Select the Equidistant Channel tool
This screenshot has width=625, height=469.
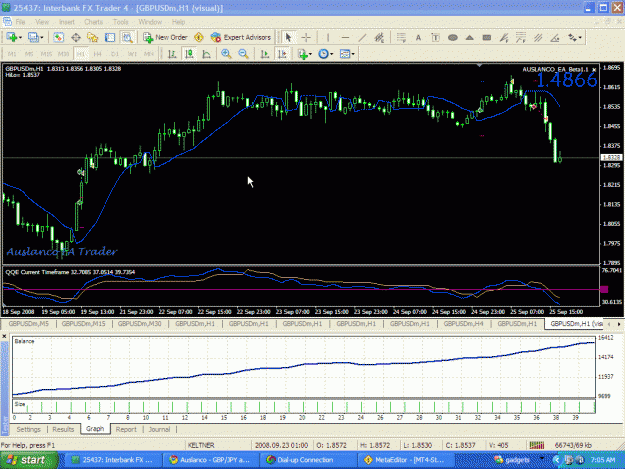(x=379, y=37)
